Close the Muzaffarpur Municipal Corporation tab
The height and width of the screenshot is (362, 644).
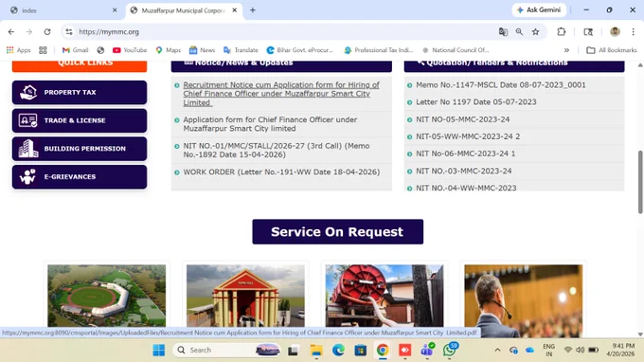[x=235, y=10]
